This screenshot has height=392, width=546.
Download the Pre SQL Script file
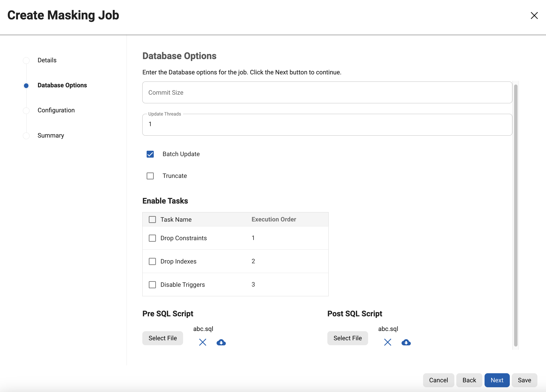point(221,342)
